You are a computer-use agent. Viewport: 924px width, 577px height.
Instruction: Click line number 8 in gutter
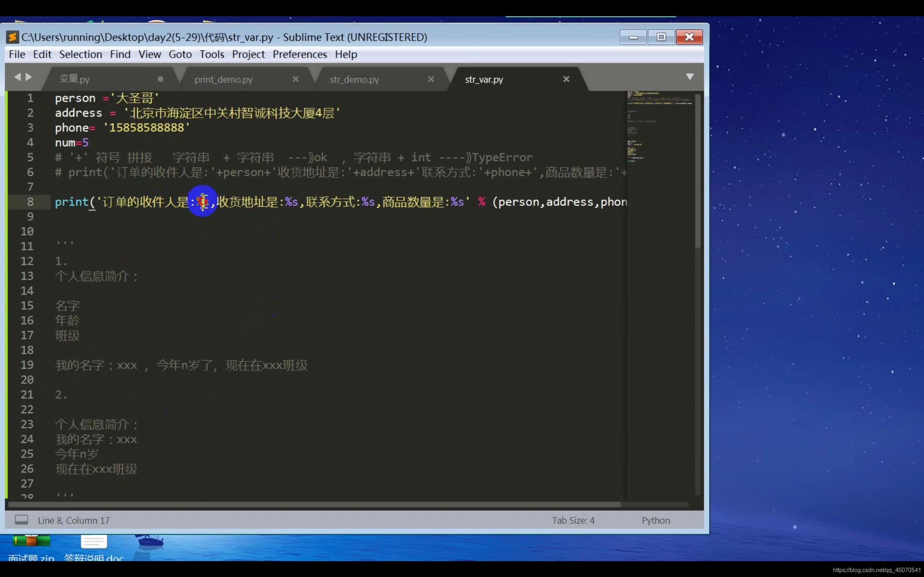click(x=30, y=202)
